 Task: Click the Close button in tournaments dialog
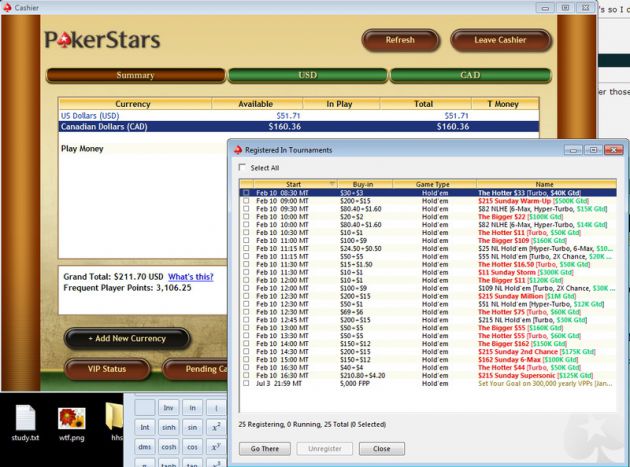click(x=381, y=449)
